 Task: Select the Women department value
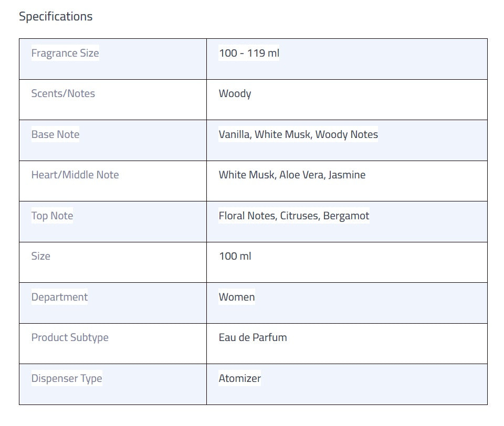coord(237,297)
